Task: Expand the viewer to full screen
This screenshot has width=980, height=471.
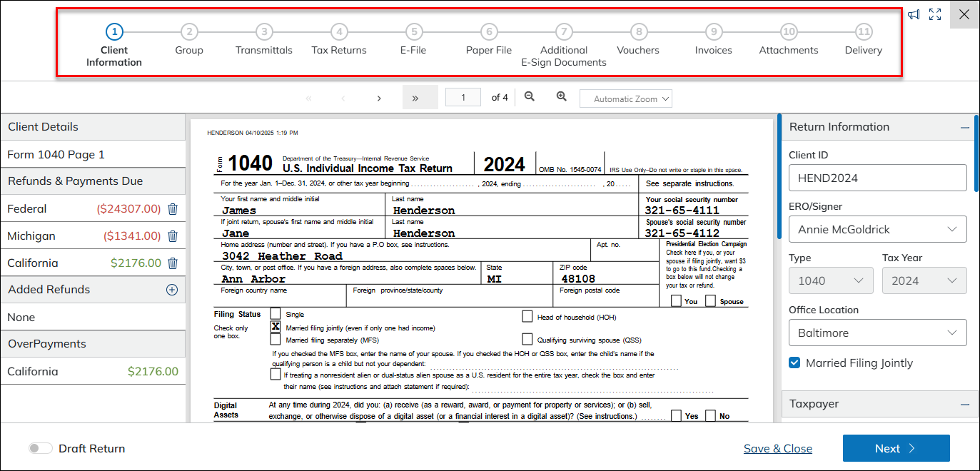Action: [x=935, y=15]
